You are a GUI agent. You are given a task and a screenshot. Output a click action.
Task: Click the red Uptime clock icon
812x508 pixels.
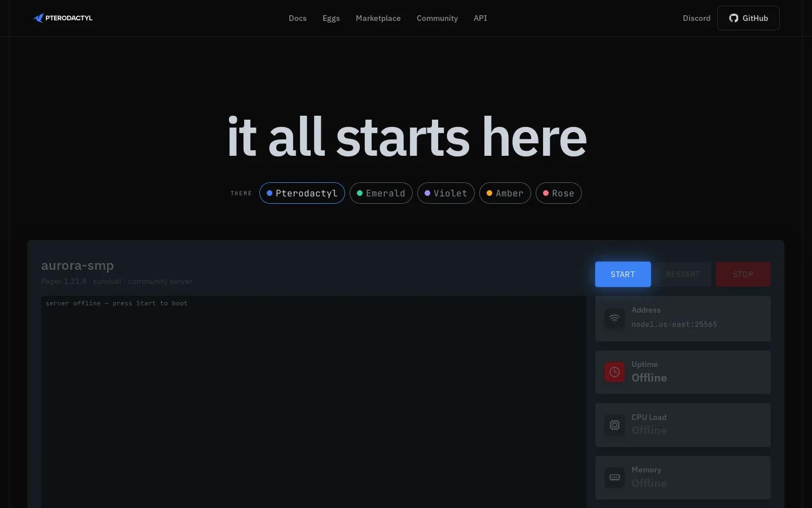[615, 372]
